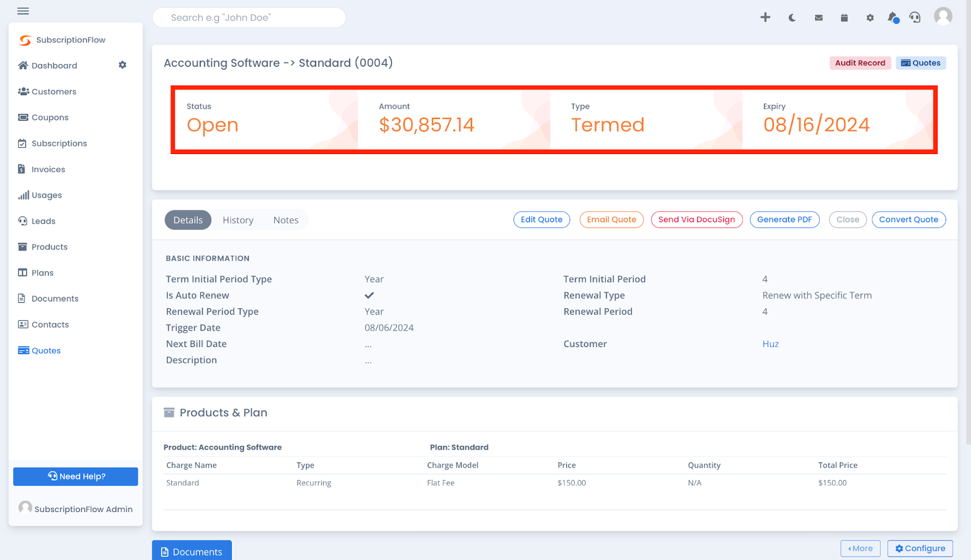
Task: Open the Huz customer link
Action: click(x=771, y=344)
